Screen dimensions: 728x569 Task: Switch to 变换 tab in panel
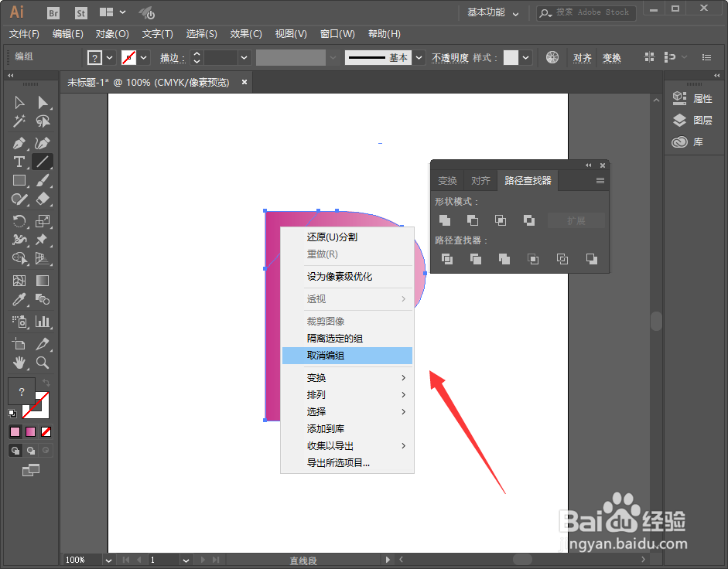tap(448, 181)
